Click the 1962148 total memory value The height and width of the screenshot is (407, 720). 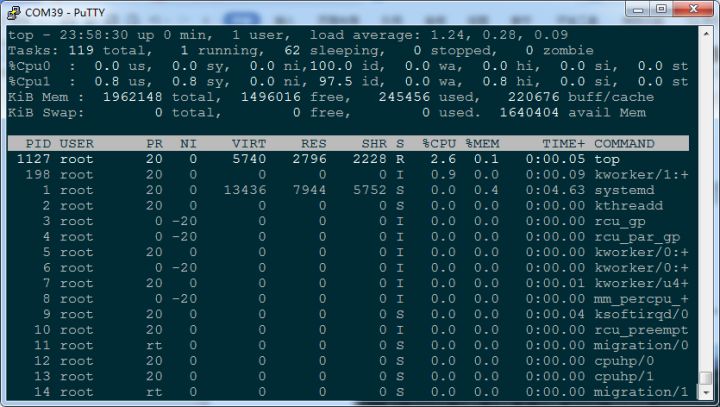(x=133, y=97)
